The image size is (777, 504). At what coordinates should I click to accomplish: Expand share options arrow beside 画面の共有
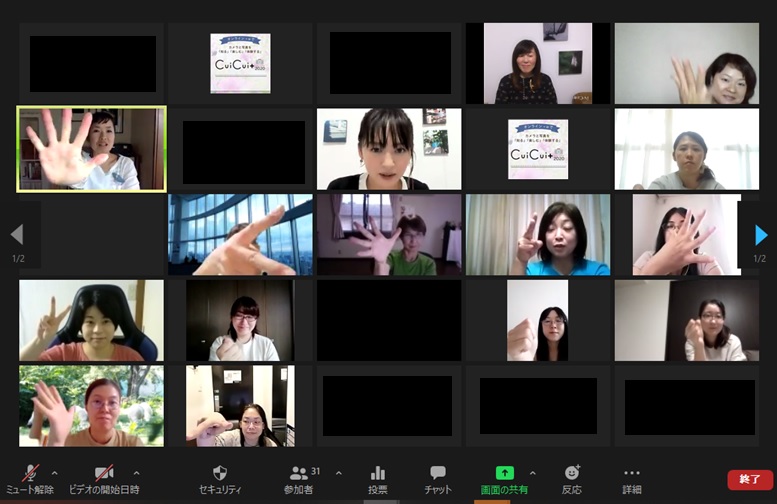pyautogui.click(x=532, y=473)
